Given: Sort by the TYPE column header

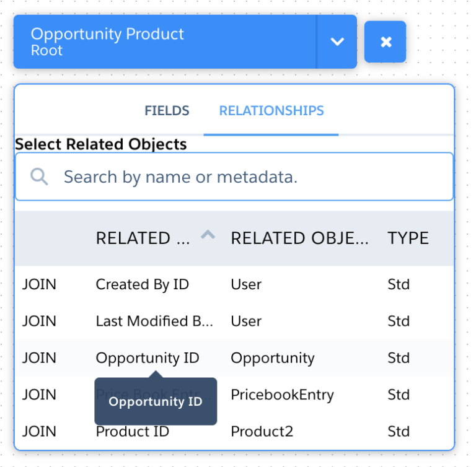Looking at the screenshot, I should (x=408, y=238).
